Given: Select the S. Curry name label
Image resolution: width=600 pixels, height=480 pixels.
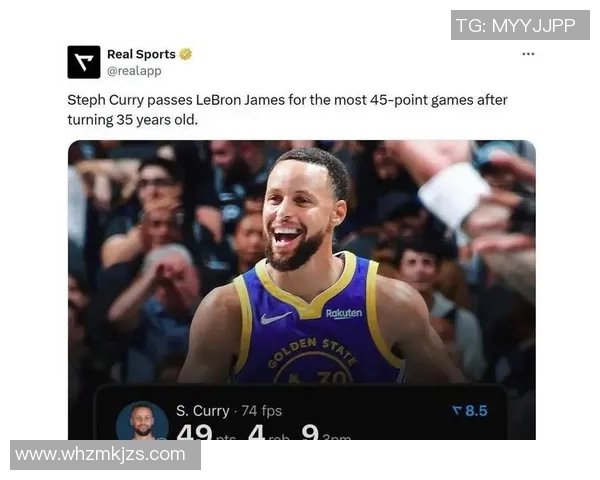Looking at the screenshot, I should point(202,411).
